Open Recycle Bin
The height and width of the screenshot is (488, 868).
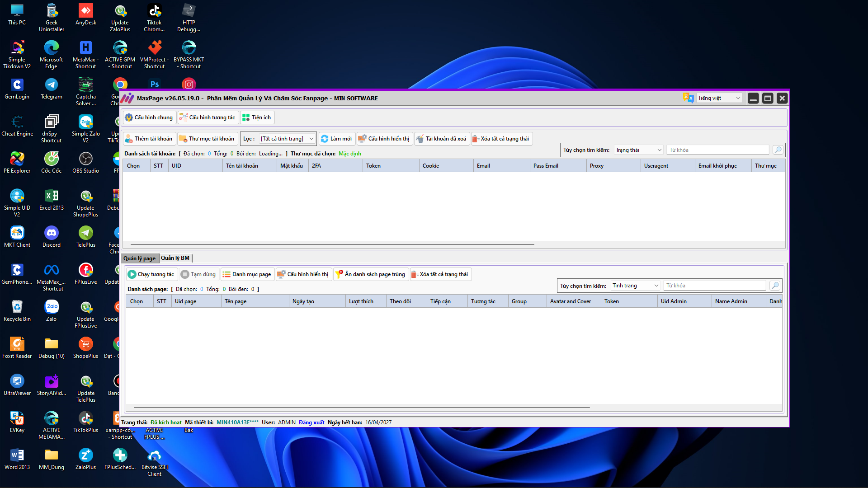tap(17, 311)
